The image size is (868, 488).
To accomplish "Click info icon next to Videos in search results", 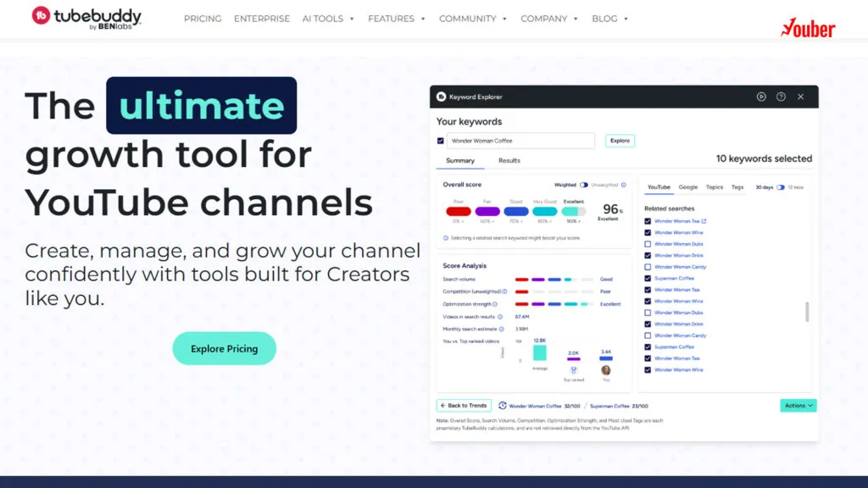I will point(500,317).
